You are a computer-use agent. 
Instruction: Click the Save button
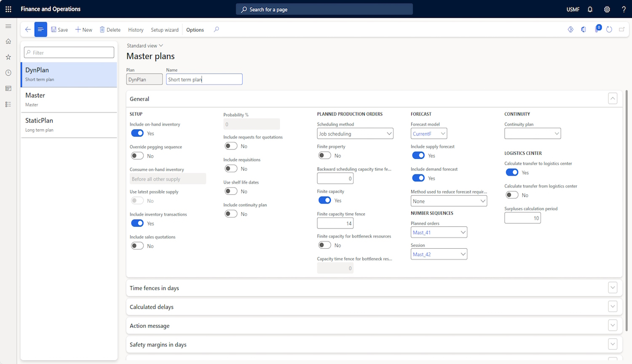click(59, 30)
